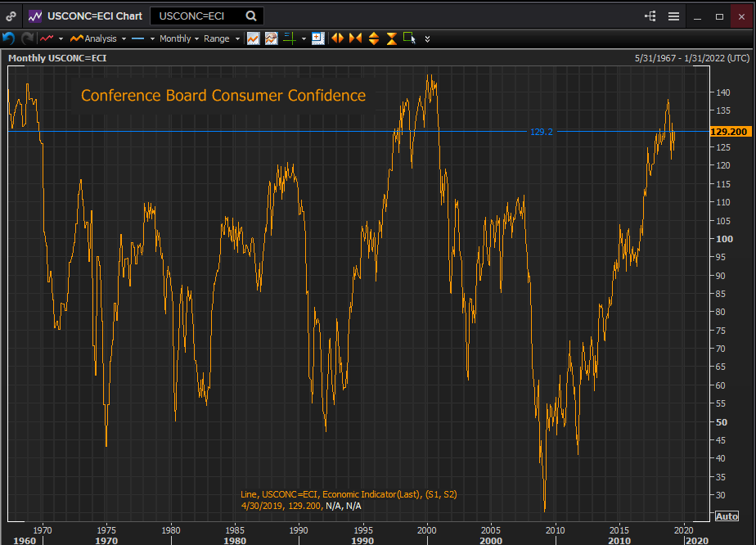Click the vertical expand arrows icon
The width and height of the screenshot is (756, 545).
(374, 38)
